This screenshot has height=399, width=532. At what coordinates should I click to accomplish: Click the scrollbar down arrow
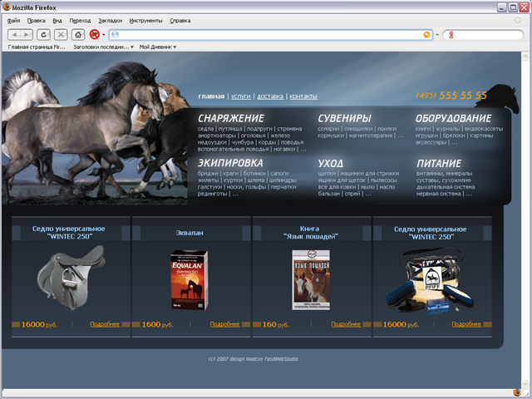[525, 384]
